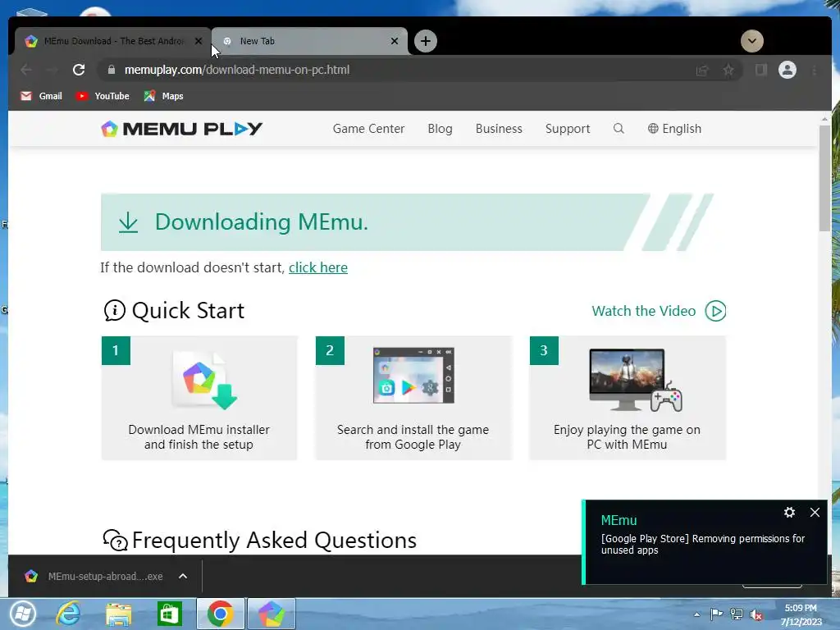
Task: Click the page vertical scrollbar thumb
Action: click(824, 178)
